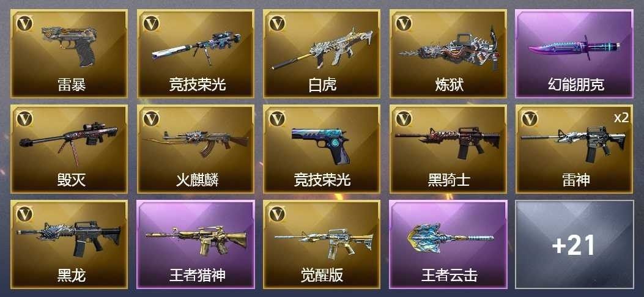The height and width of the screenshot is (297, 644).
Task: Select the 火麒麟 AK47 item
Action: 196,148
